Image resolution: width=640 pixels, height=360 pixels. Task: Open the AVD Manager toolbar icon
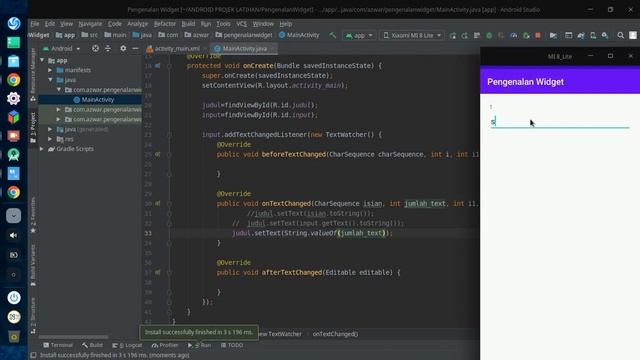593,36
